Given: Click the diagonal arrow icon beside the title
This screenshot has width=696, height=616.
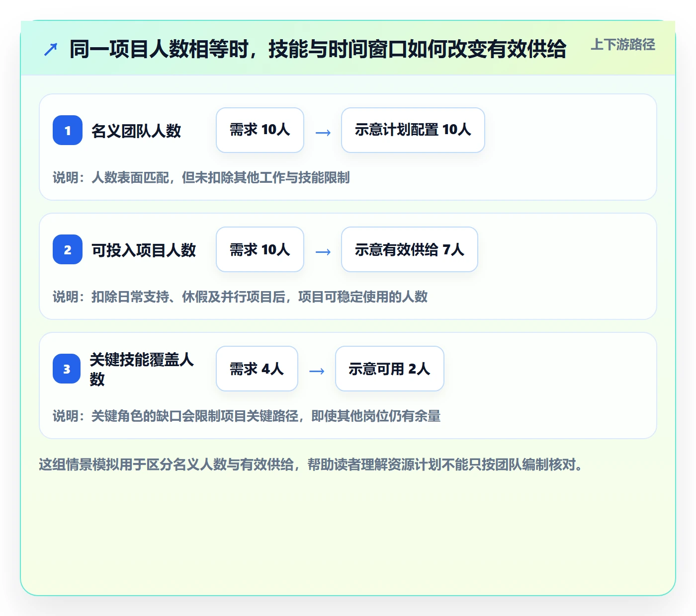Looking at the screenshot, I should 51,50.
